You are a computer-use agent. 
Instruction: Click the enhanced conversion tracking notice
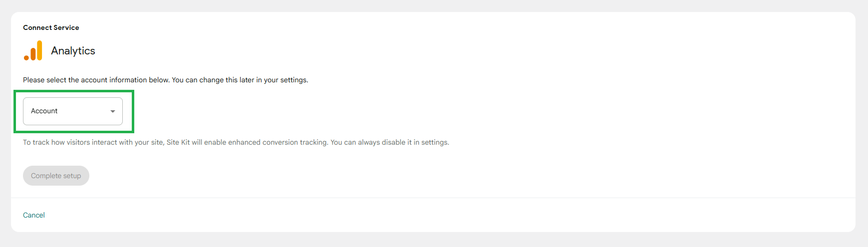coord(236,142)
